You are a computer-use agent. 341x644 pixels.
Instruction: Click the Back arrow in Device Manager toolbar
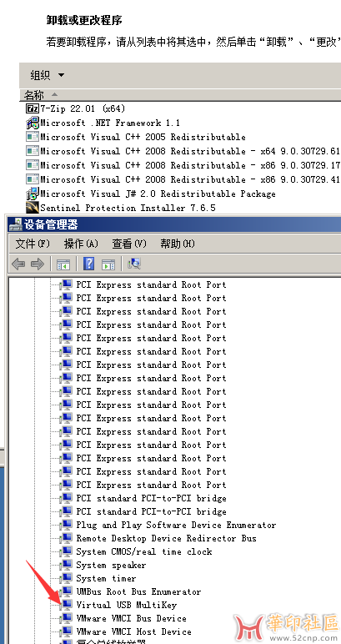(x=18, y=264)
